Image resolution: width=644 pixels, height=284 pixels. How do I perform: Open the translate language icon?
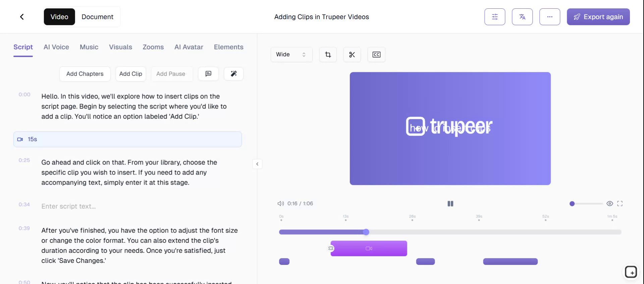pyautogui.click(x=522, y=17)
